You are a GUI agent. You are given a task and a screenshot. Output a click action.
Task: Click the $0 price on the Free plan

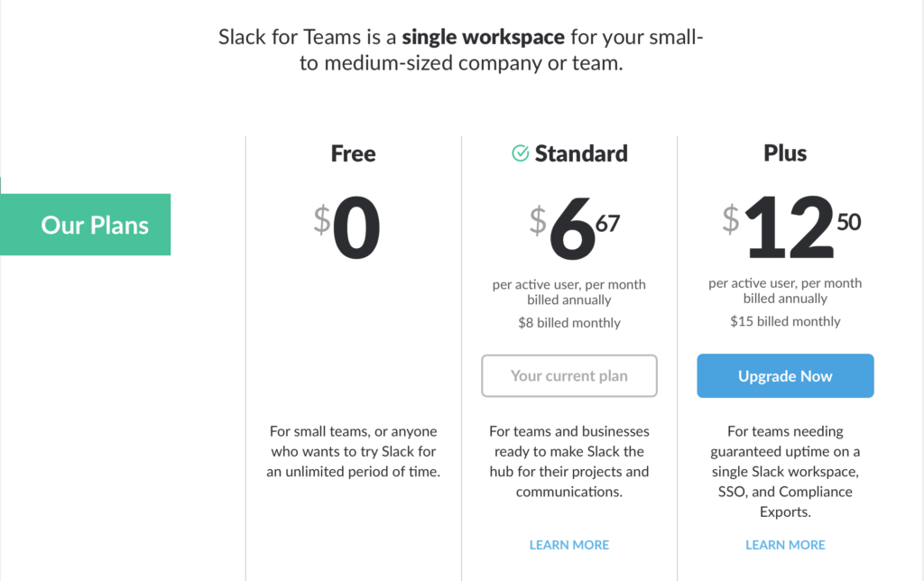coord(347,227)
